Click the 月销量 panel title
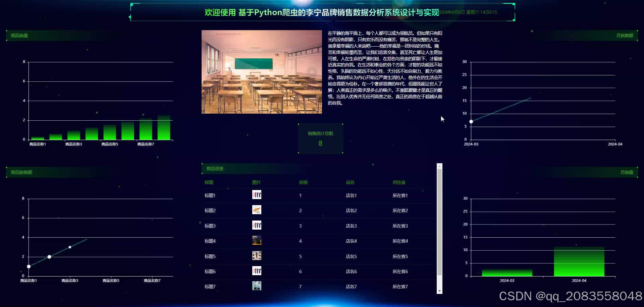The width and height of the screenshot is (644, 307). click(x=627, y=172)
